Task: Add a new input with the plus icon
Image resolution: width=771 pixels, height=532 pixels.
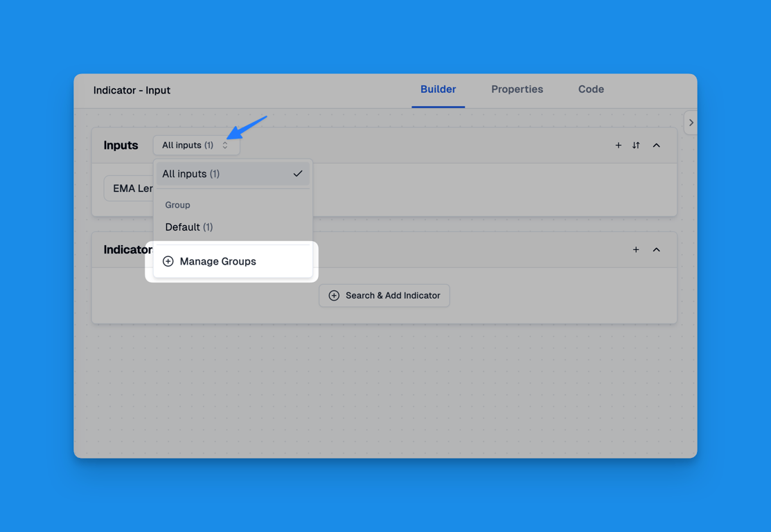Action: tap(618, 145)
